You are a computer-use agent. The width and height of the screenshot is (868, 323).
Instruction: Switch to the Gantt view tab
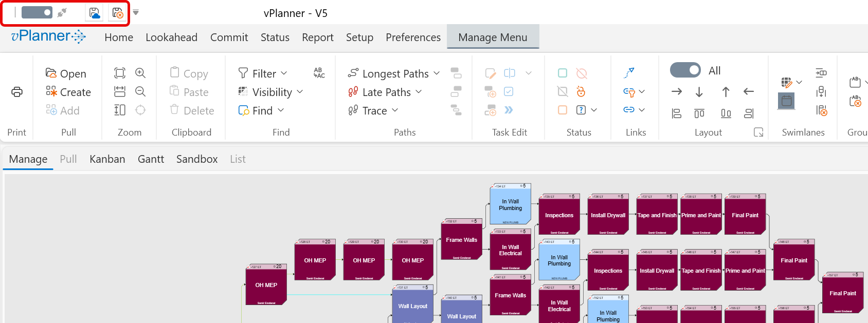click(151, 159)
